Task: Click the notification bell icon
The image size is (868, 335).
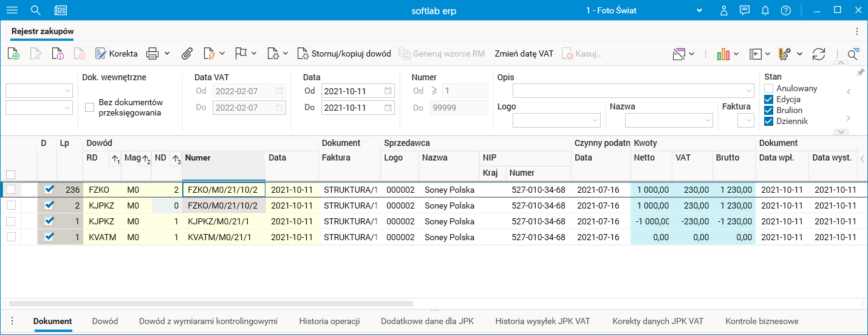Action: [x=765, y=10]
